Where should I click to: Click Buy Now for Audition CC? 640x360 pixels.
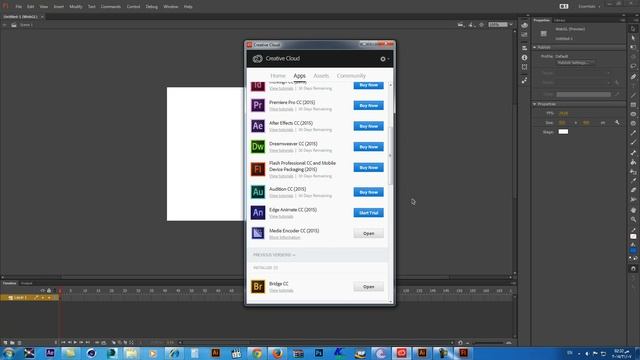(369, 192)
